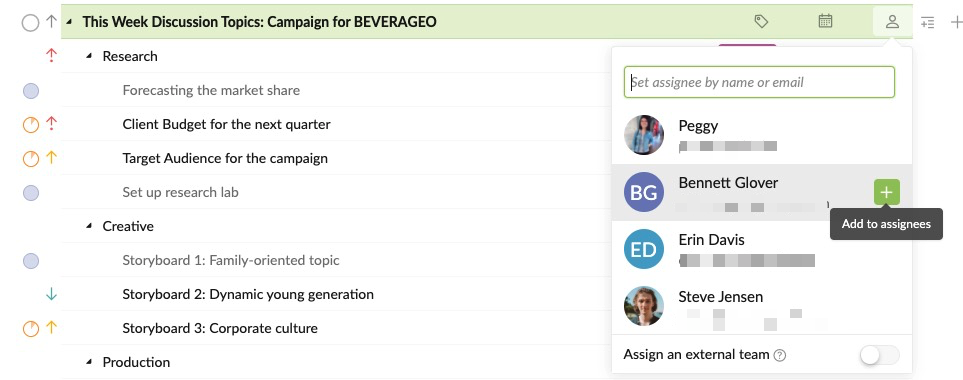This screenshot has height=380, width=963.
Task: Open task Set up research lab
Action: point(180,192)
